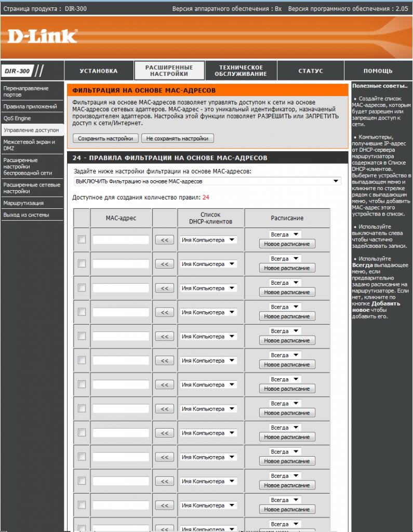Open the Всегда dropdown in sixth rule row

point(284,355)
